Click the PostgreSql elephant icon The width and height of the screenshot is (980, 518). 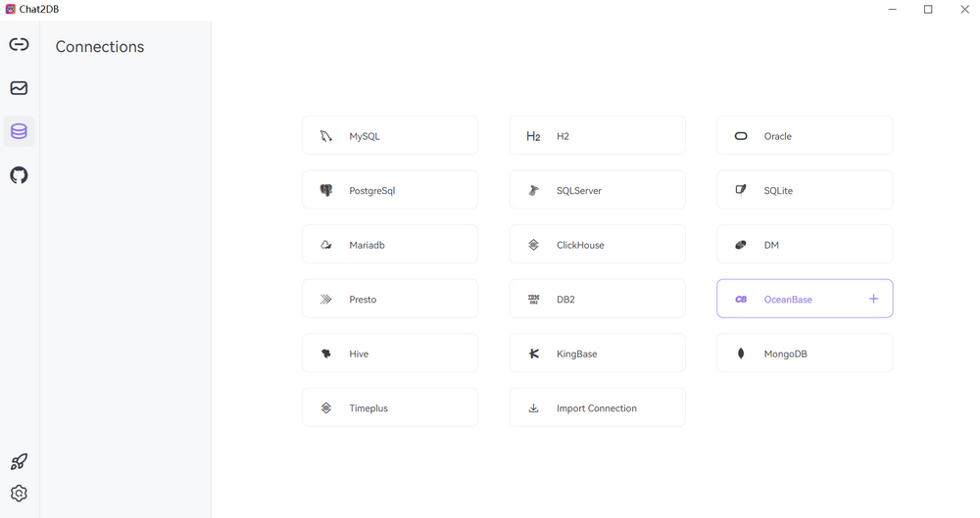click(326, 191)
